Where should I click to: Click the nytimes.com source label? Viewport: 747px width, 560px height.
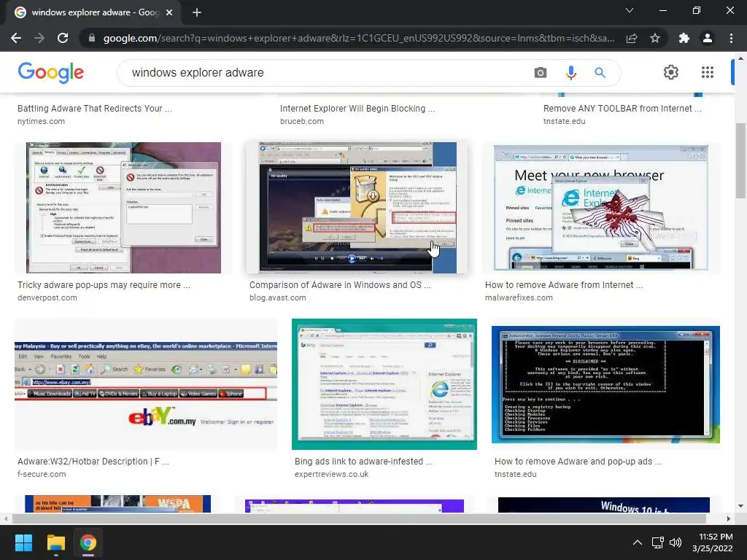[x=41, y=121]
